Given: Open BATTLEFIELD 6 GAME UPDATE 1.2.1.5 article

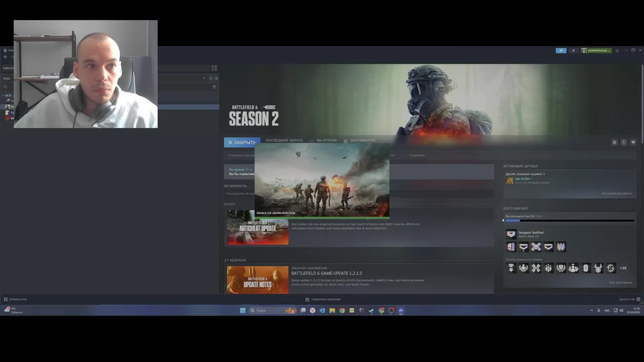Looking at the screenshot, I should [x=327, y=274].
